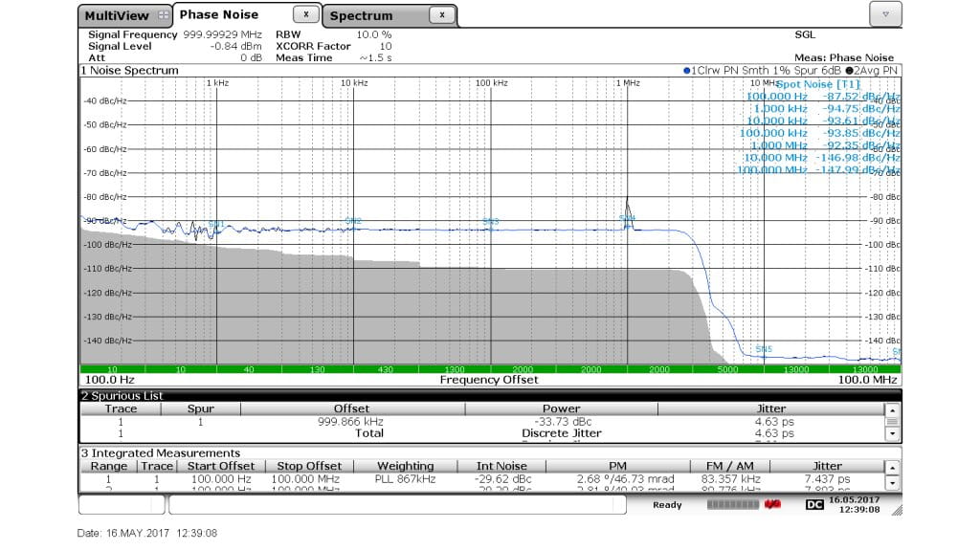Close the Spectrum tab
This screenshot has width=980, height=551.
(441, 15)
